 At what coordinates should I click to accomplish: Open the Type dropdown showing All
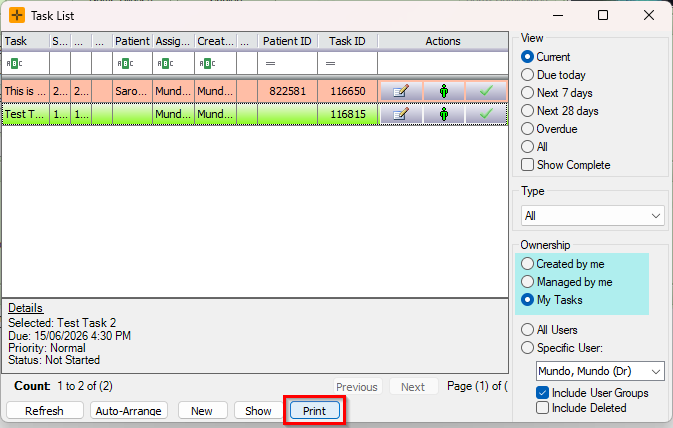592,216
